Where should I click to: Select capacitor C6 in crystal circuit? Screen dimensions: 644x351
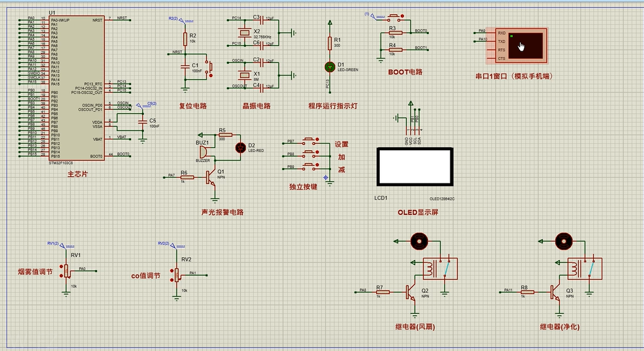coord(261,44)
